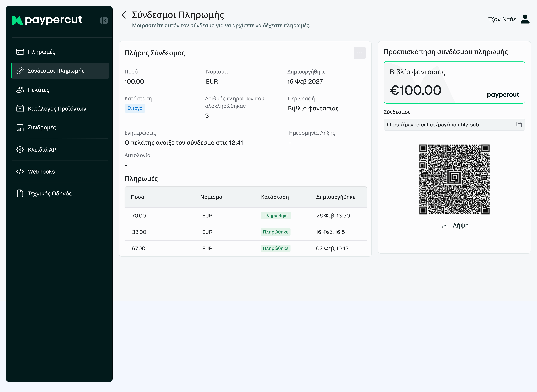Open the three-dots menu on Πλήρης Σύνδεσμος

pos(360,53)
